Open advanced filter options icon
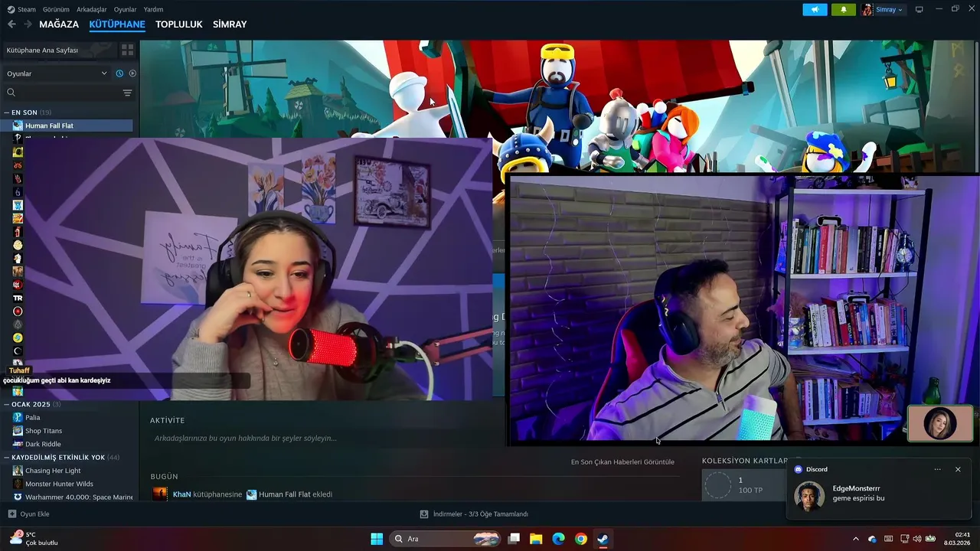980x551 pixels. click(x=128, y=93)
